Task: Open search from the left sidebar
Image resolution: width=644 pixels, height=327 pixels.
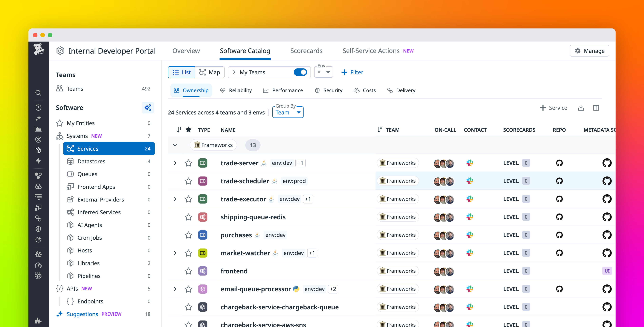Action: pyautogui.click(x=38, y=93)
